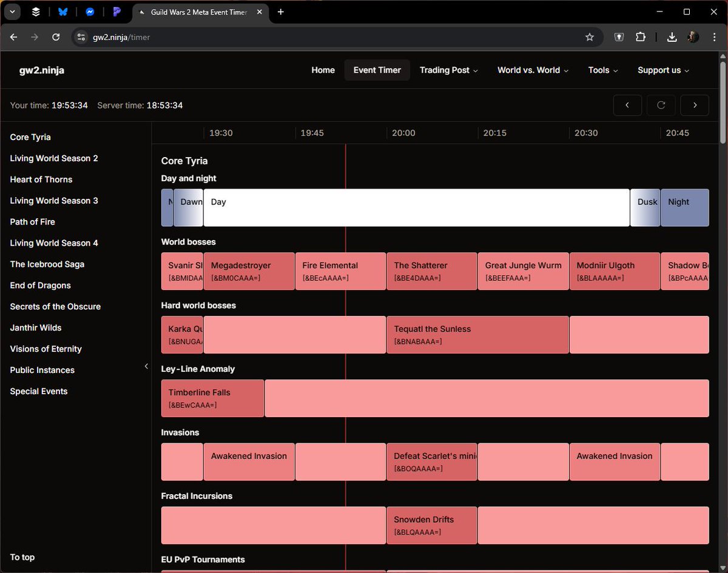Click the Day period block

(x=416, y=207)
